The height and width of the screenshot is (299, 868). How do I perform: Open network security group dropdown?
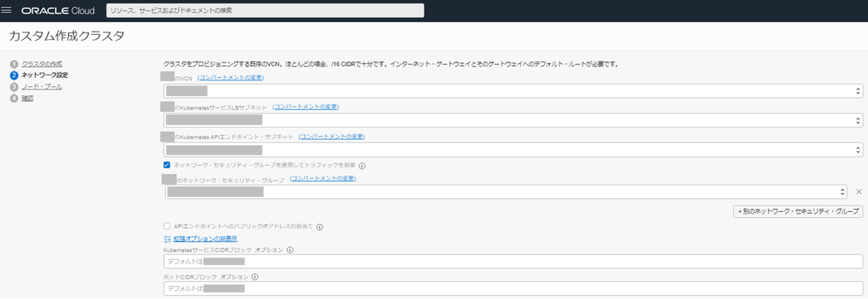point(506,192)
